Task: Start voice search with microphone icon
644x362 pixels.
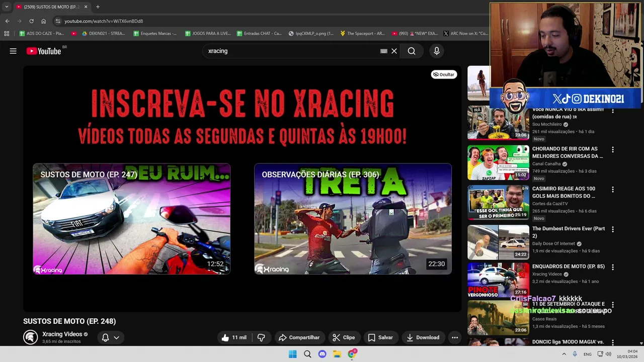Action: click(x=436, y=51)
